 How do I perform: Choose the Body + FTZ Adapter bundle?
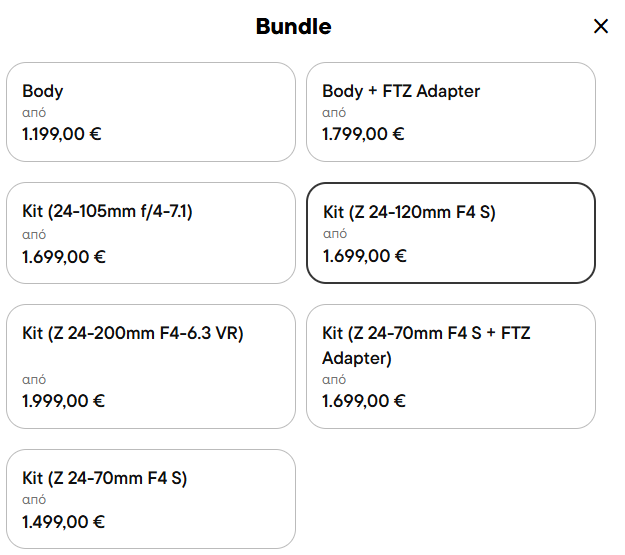pos(450,111)
